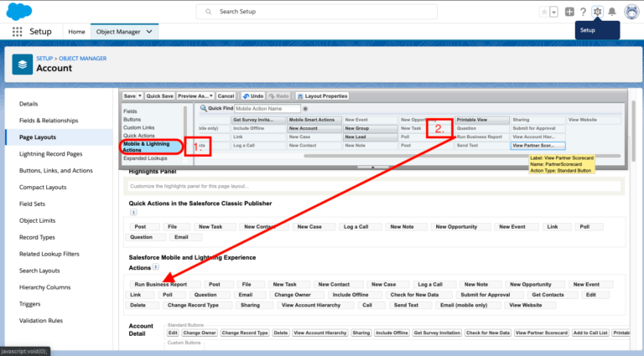Click Run Business Report in Lightning Actions section
This screenshot has height=356, width=644.
[x=165, y=284]
